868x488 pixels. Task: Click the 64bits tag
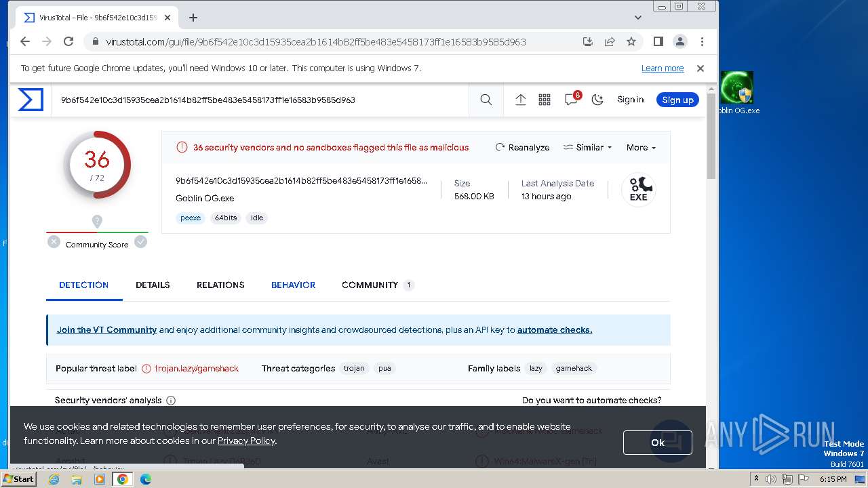tap(226, 218)
